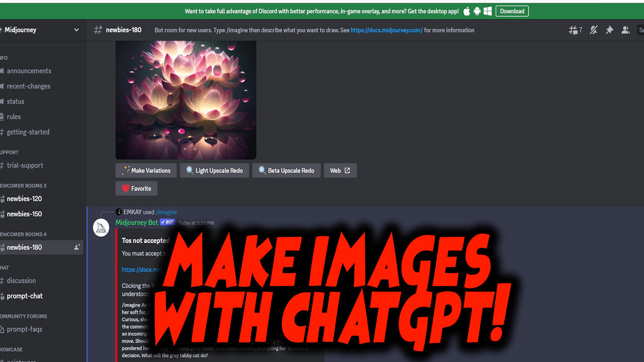Show the member list icon
The image size is (644, 362).
tap(625, 30)
